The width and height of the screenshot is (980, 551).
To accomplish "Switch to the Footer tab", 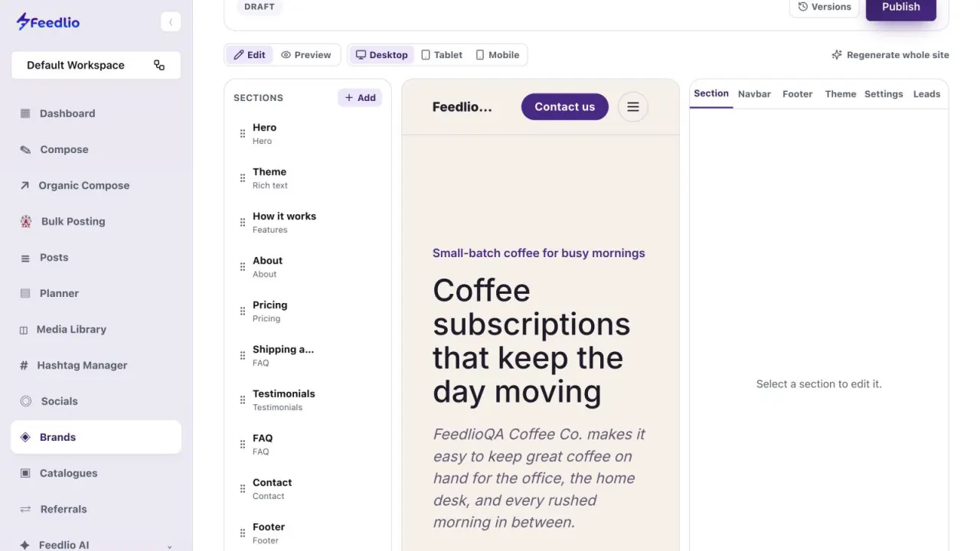I will [797, 94].
